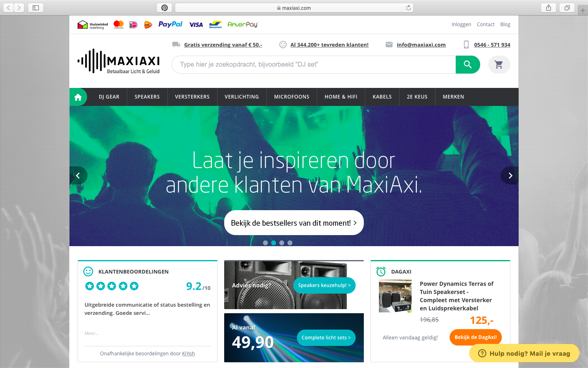
Task: Open the Speakers keuzehulp button
Action: (x=324, y=285)
